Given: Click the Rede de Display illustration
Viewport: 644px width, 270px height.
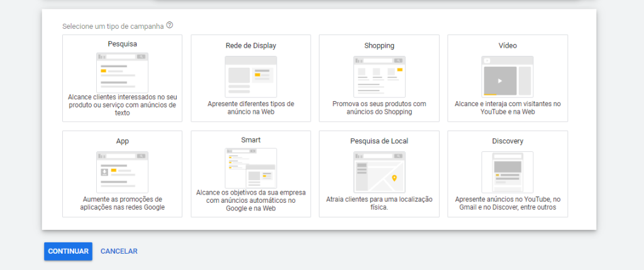Looking at the screenshot, I should click(250, 77).
